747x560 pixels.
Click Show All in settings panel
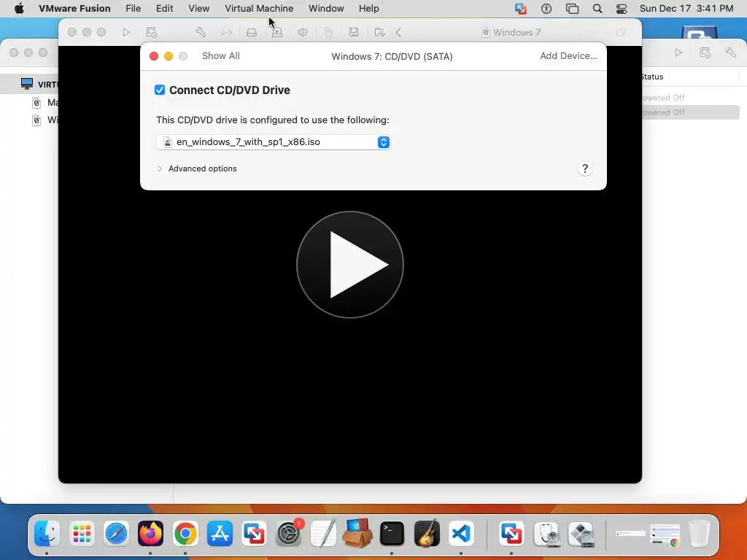221,55
